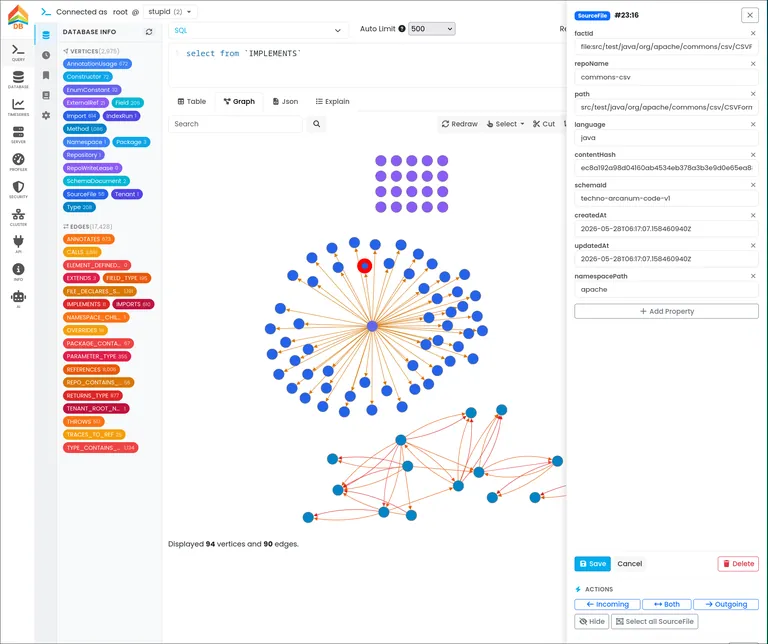Open the API plug icon
The height and width of the screenshot is (644, 768).
coord(18,244)
